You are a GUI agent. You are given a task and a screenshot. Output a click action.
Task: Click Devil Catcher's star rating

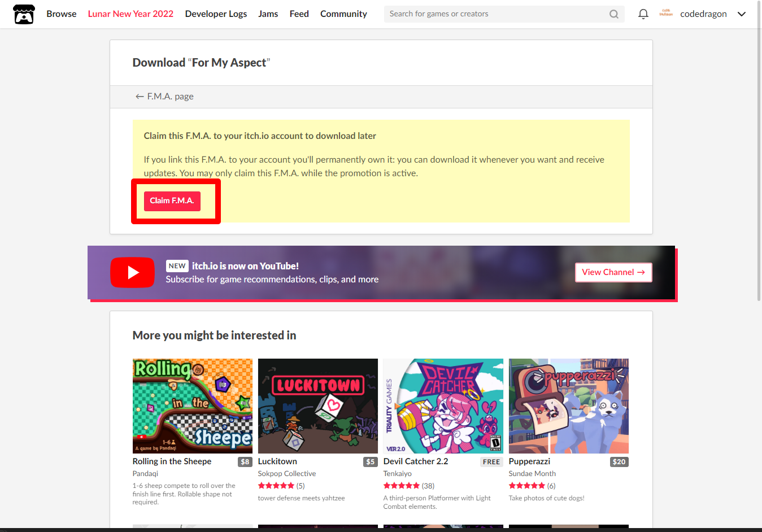[x=402, y=486]
